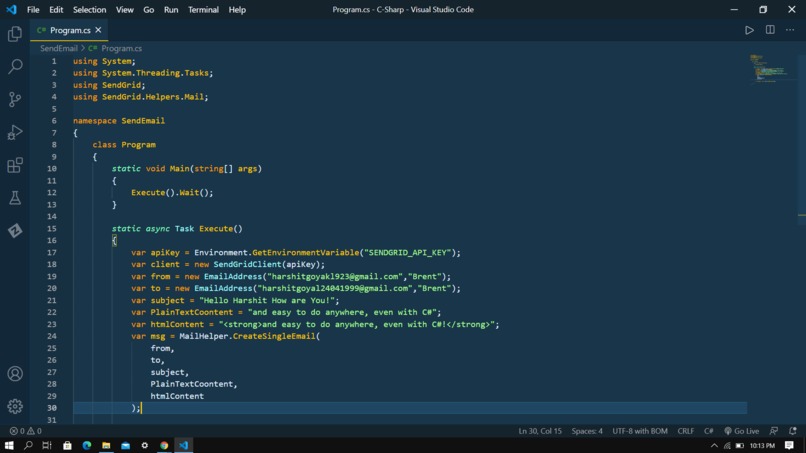Click the "namespace SendEmail" line

119,121
